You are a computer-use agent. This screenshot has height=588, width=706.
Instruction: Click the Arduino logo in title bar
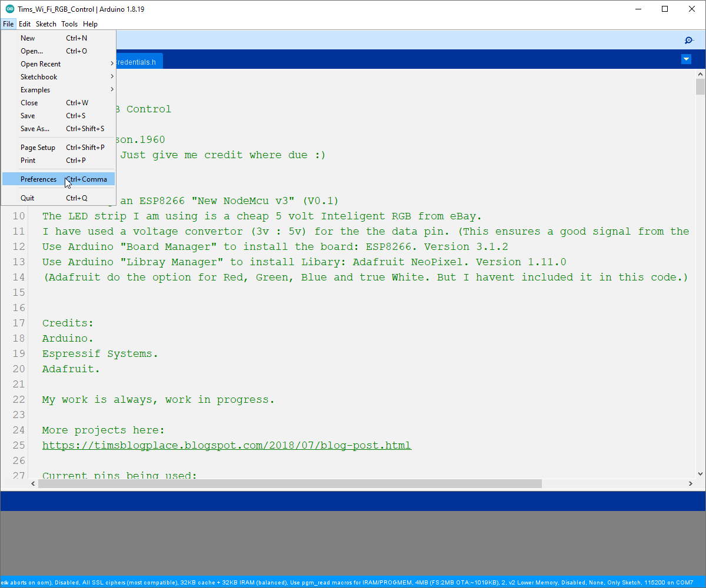[x=10, y=9]
